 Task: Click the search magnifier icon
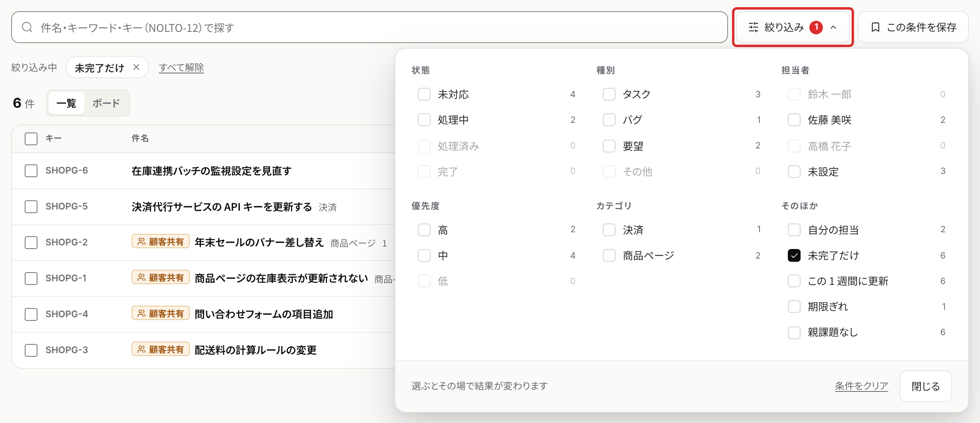click(27, 27)
